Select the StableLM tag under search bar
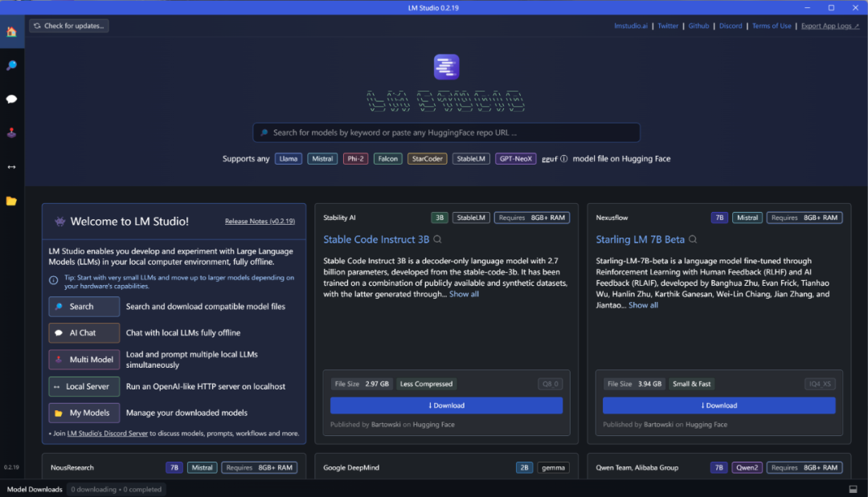Image resolution: width=868 pixels, height=497 pixels. click(x=470, y=159)
